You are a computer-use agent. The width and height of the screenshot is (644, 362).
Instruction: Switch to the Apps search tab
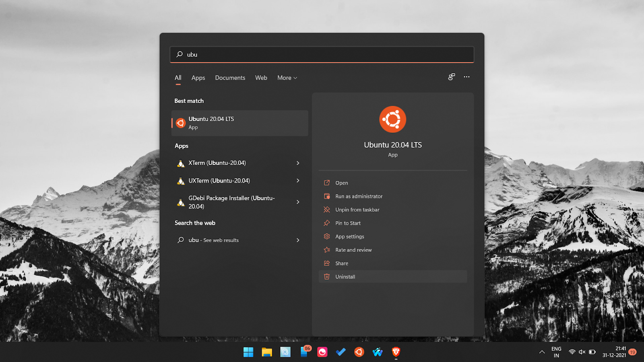pyautogui.click(x=198, y=78)
